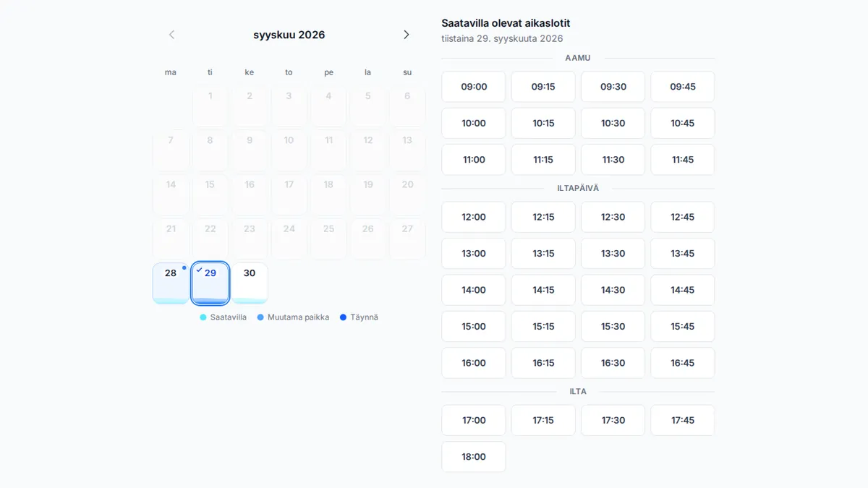Pick the 11:15 slot
The width and height of the screenshot is (868, 488).
pyautogui.click(x=543, y=160)
